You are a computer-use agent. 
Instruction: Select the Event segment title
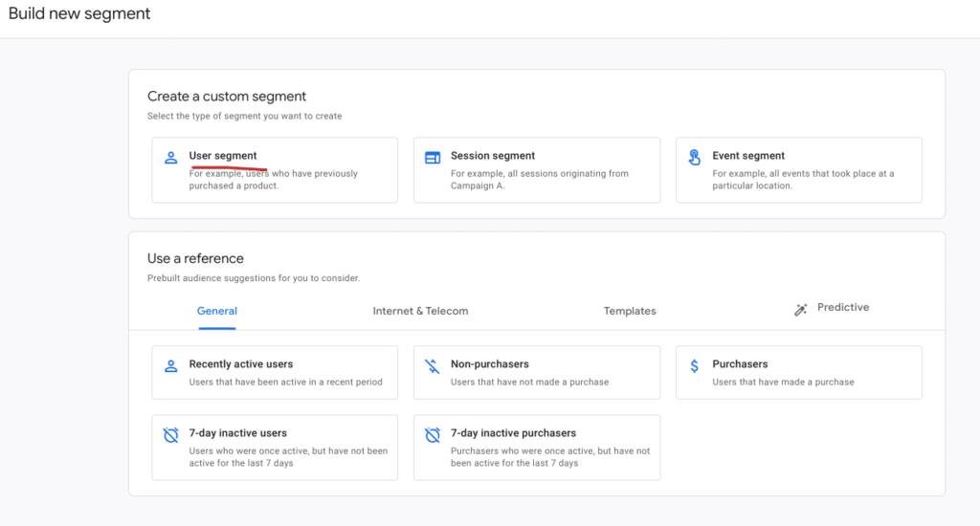748,156
